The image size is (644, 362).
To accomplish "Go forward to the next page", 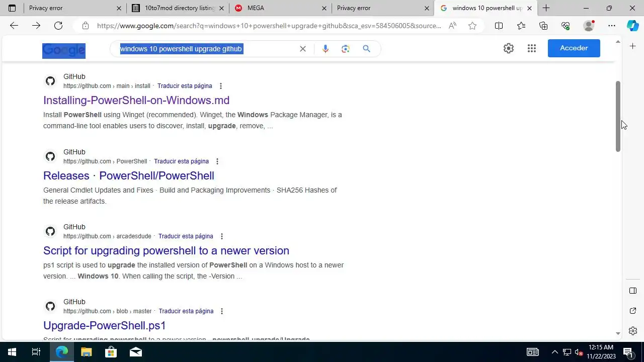I will coord(36,26).
